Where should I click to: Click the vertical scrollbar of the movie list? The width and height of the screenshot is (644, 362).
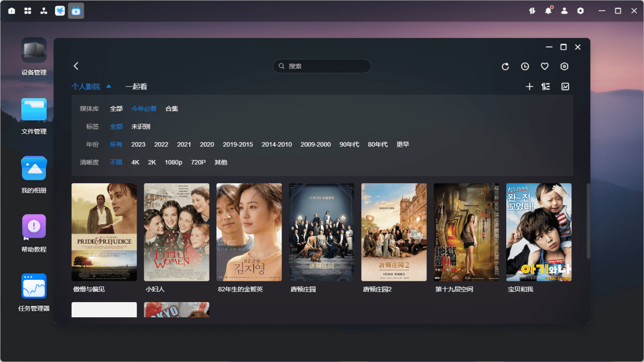click(589, 221)
